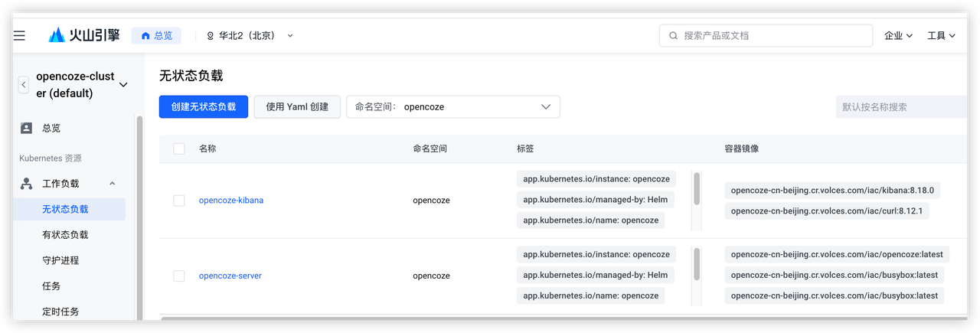The height and width of the screenshot is (333, 980).
Task: Expand the 华北2（北京）region dropdown
Action: coord(290,36)
